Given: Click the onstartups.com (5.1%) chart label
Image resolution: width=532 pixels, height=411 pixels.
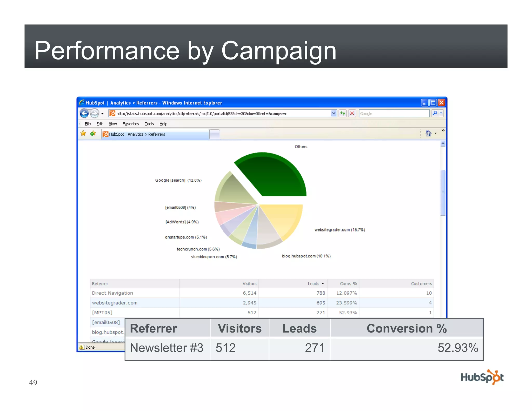Looking at the screenshot, I should tap(186, 237).
